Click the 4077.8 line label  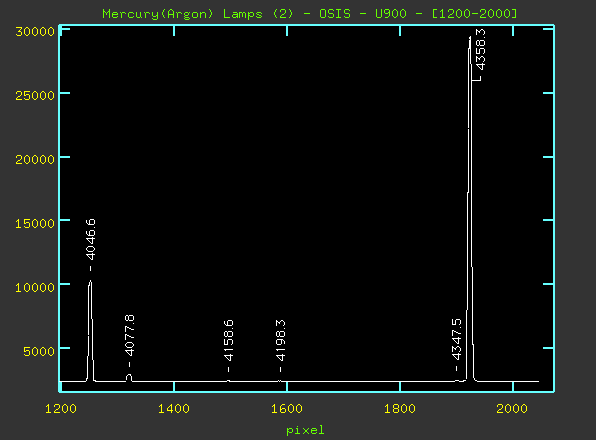130,336
